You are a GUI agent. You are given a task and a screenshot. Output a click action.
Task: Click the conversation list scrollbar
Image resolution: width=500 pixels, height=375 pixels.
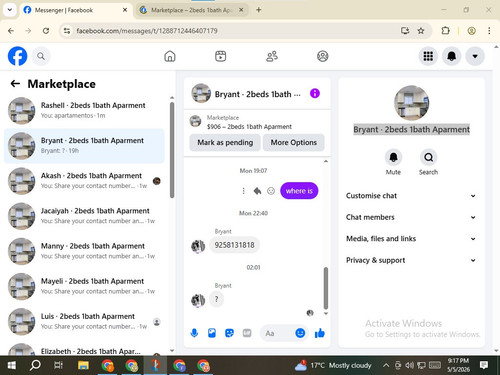pyautogui.click(x=172, y=150)
